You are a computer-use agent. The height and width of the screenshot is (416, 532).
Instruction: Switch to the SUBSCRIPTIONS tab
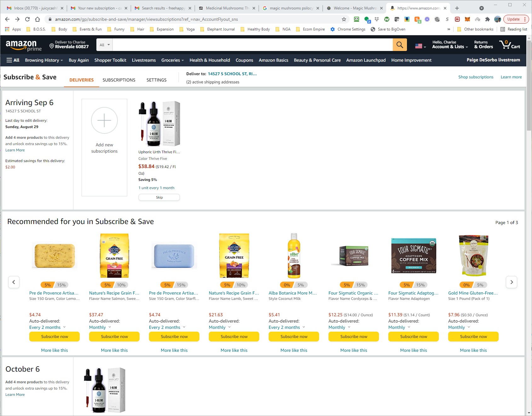pyautogui.click(x=119, y=80)
